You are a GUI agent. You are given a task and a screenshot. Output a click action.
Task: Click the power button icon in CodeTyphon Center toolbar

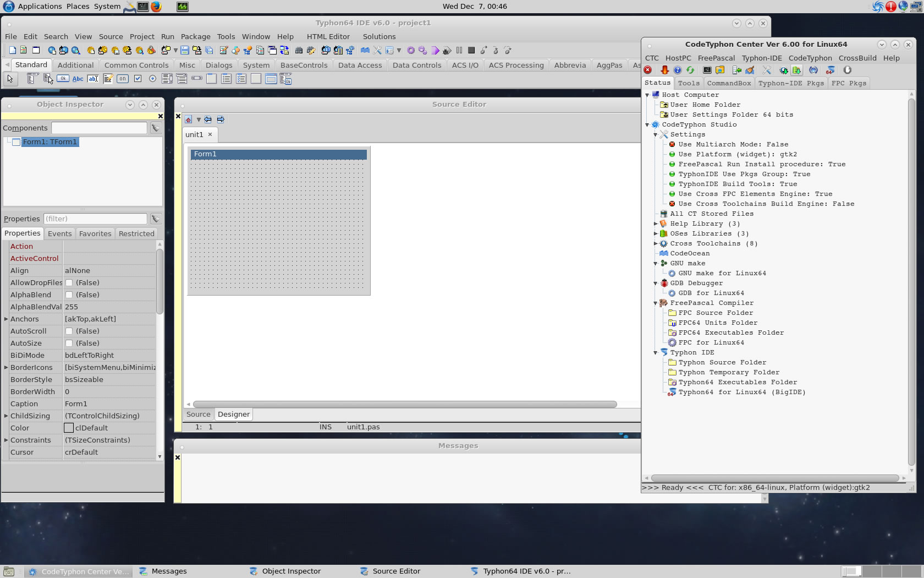[x=848, y=70]
